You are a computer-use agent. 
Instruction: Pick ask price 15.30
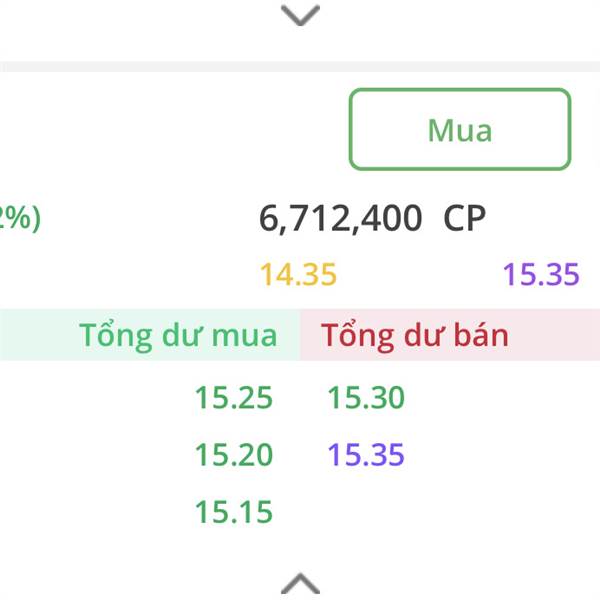[366, 398]
